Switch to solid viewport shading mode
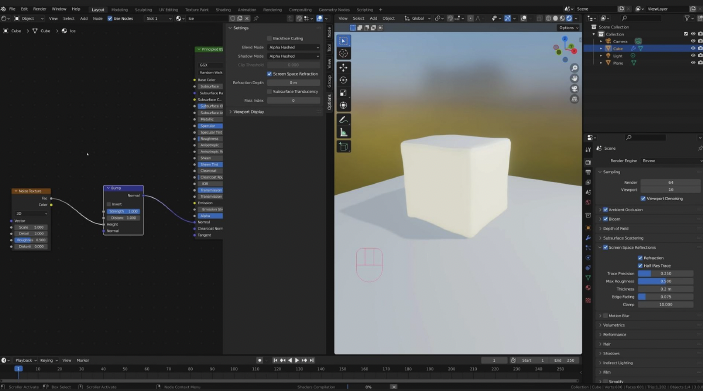Viewport: 703px width, 391px height. click(555, 18)
